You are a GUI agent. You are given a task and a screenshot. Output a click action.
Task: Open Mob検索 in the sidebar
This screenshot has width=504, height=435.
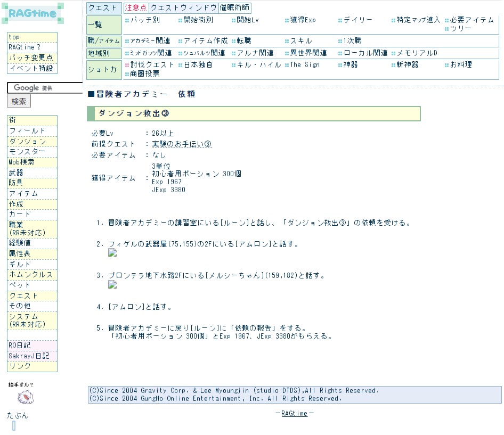22,162
